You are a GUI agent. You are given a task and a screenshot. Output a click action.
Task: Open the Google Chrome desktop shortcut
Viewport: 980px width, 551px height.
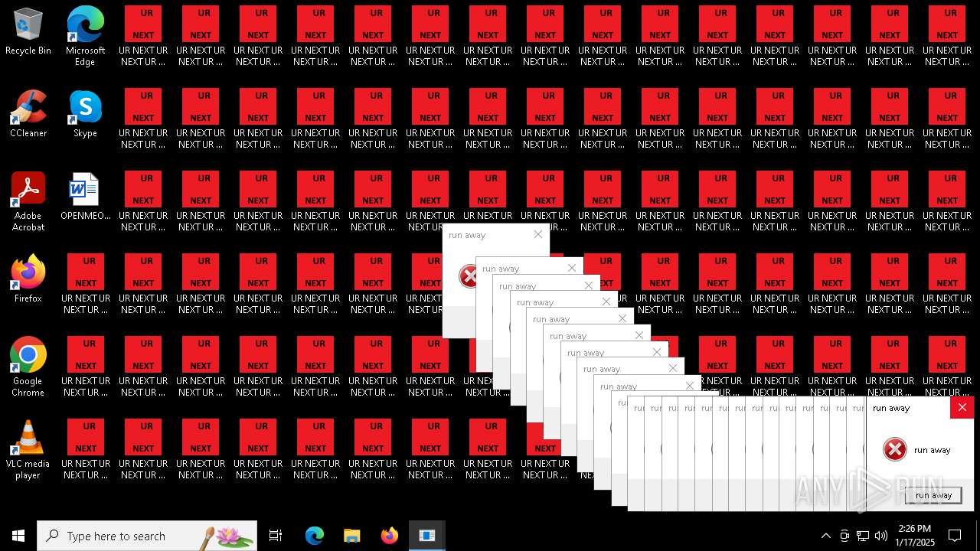(x=28, y=367)
